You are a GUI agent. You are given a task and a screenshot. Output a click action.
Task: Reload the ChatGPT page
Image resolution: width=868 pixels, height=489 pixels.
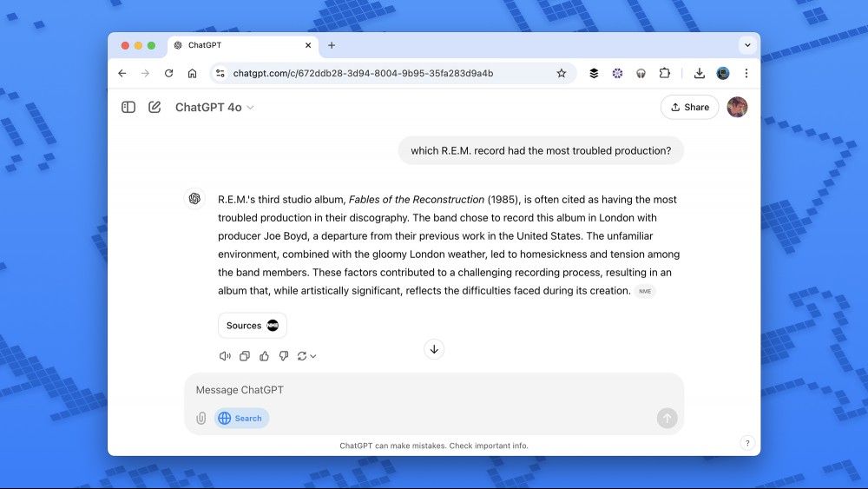(169, 73)
